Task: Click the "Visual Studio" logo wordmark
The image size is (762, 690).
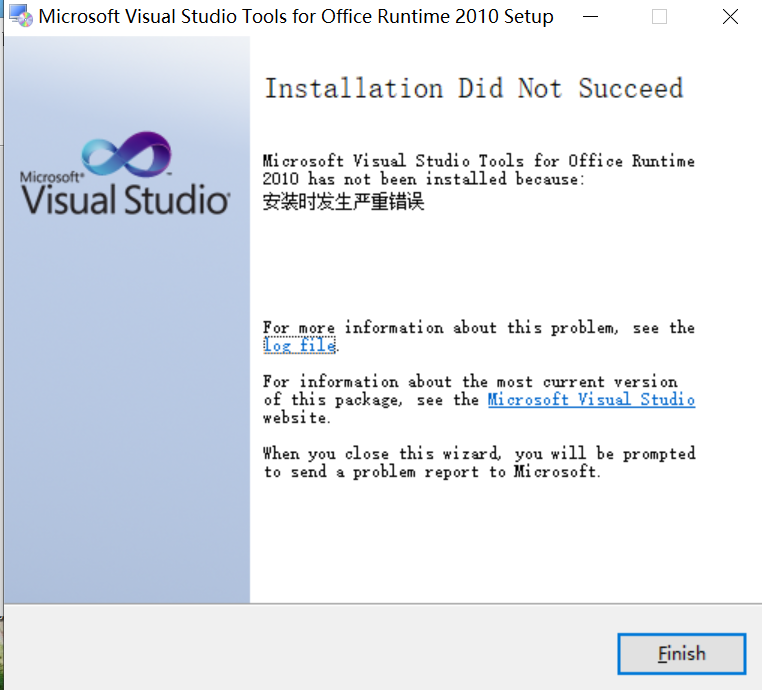Action: 125,199
